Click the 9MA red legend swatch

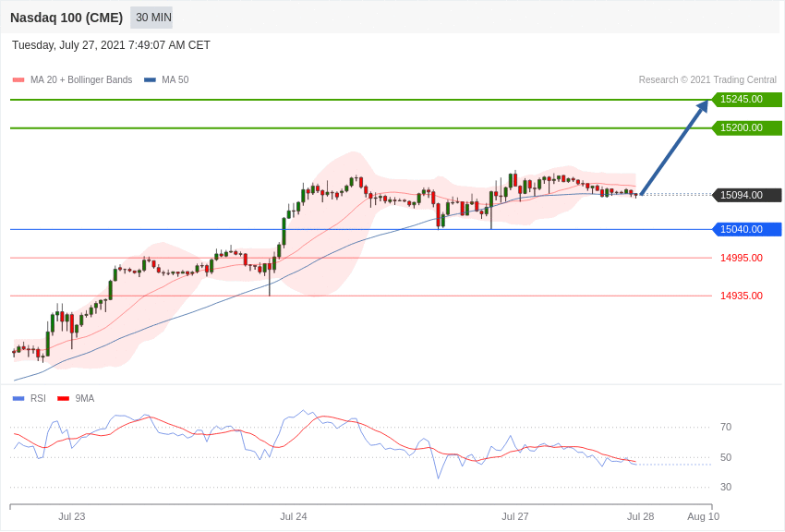(63, 398)
